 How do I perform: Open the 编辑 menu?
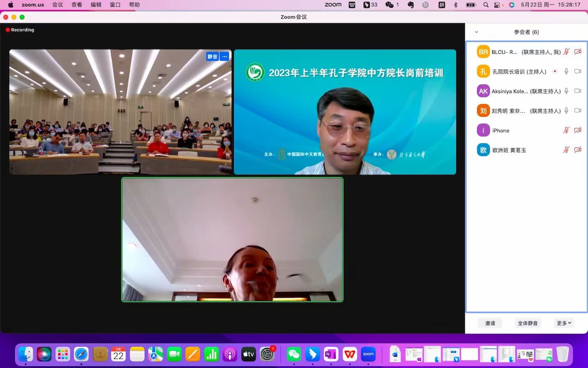[x=96, y=5]
